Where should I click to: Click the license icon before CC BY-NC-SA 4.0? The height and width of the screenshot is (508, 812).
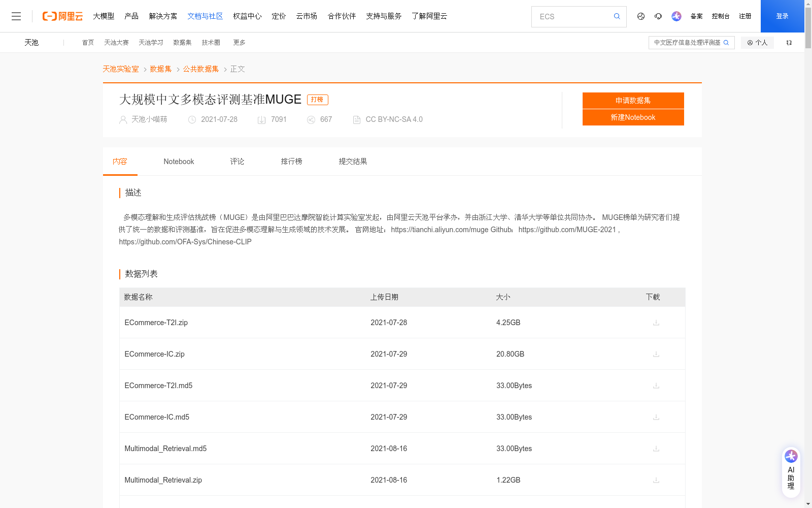[356, 119]
